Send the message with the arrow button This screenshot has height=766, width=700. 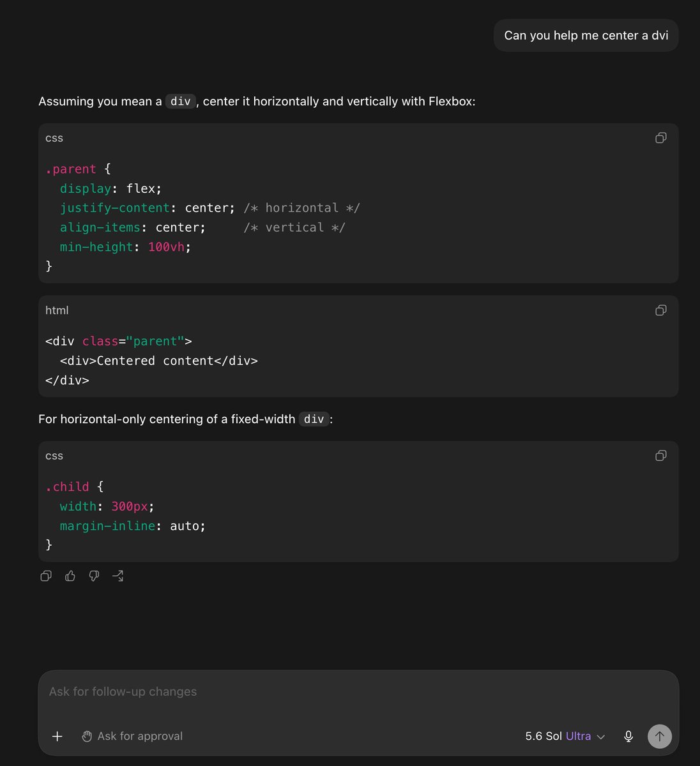coord(660,736)
